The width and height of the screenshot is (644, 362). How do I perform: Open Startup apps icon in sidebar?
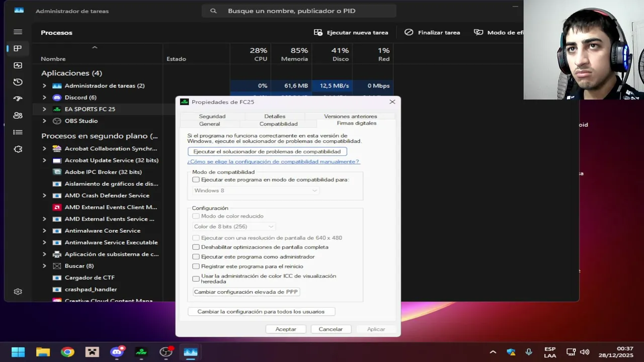click(18, 99)
